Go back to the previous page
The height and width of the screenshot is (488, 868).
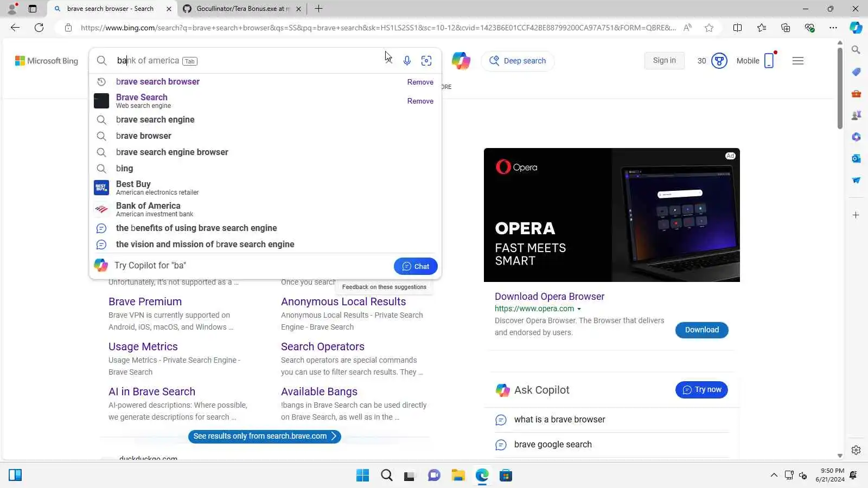click(x=15, y=28)
